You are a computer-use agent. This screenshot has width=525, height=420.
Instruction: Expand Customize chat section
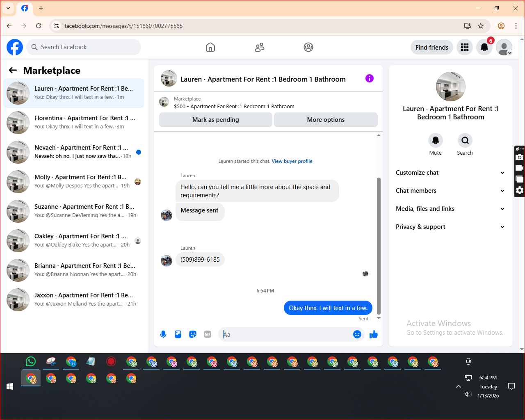(450, 173)
